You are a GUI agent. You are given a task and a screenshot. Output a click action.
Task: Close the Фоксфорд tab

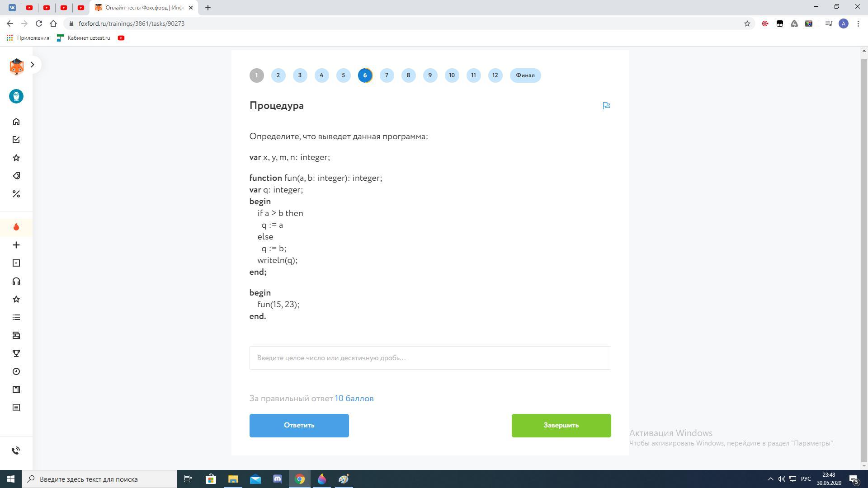tap(190, 8)
